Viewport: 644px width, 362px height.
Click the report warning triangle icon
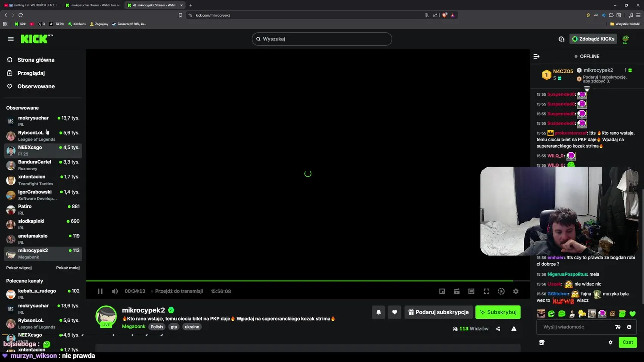tap(514, 329)
